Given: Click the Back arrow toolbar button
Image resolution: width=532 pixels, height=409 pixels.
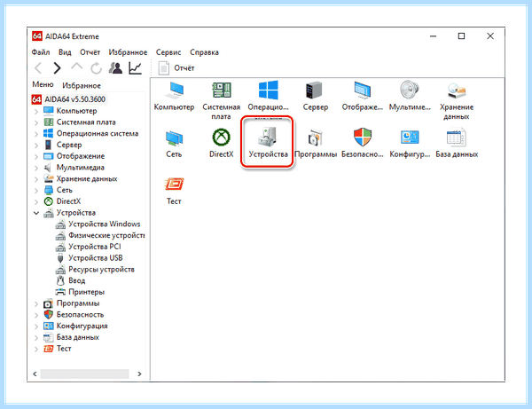Looking at the screenshot, I should pyautogui.click(x=38, y=68).
